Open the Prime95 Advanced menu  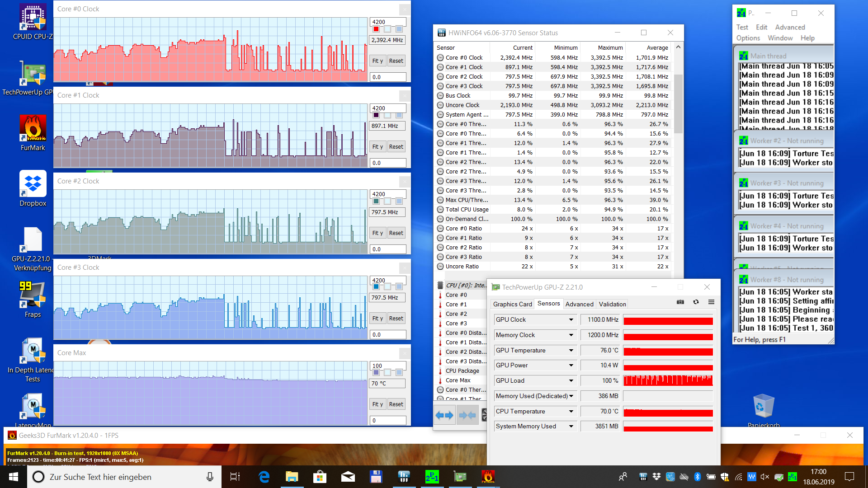(790, 27)
